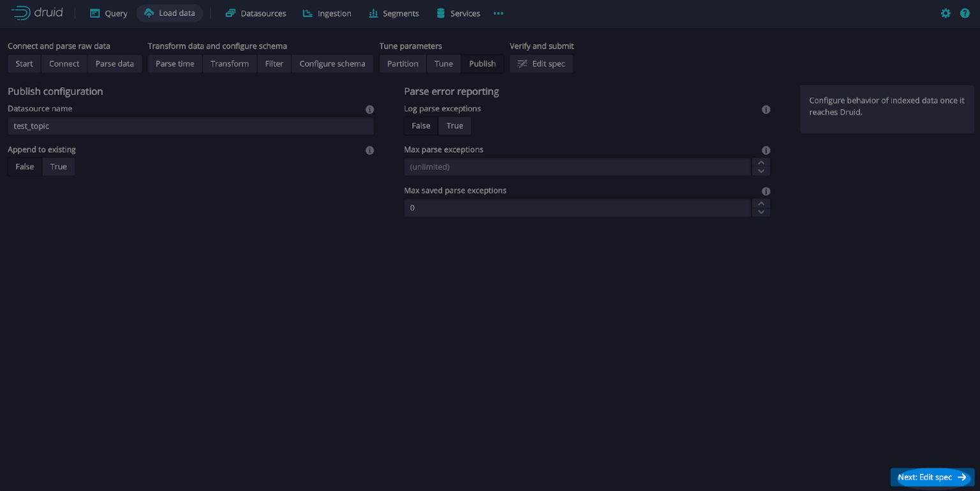
Task: Open the more options ellipsis menu
Action: [x=498, y=13]
